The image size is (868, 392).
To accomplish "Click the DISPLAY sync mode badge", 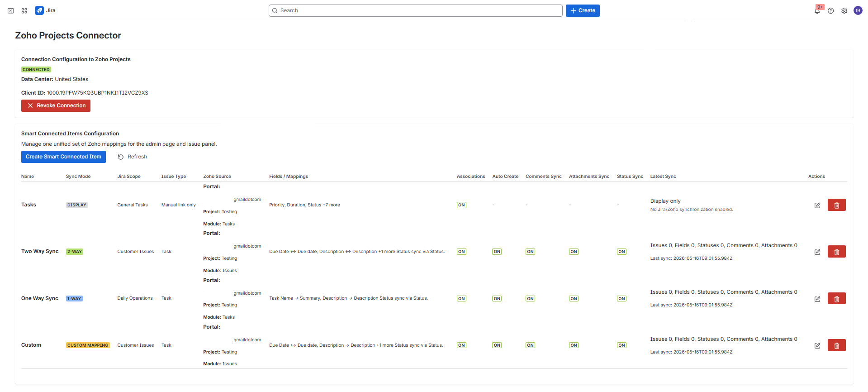I will (x=77, y=205).
